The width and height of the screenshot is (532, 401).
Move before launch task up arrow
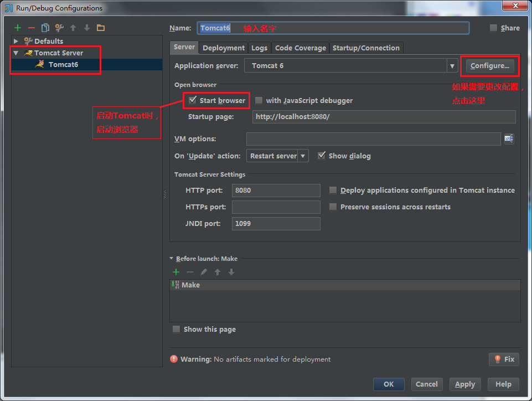(x=218, y=272)
